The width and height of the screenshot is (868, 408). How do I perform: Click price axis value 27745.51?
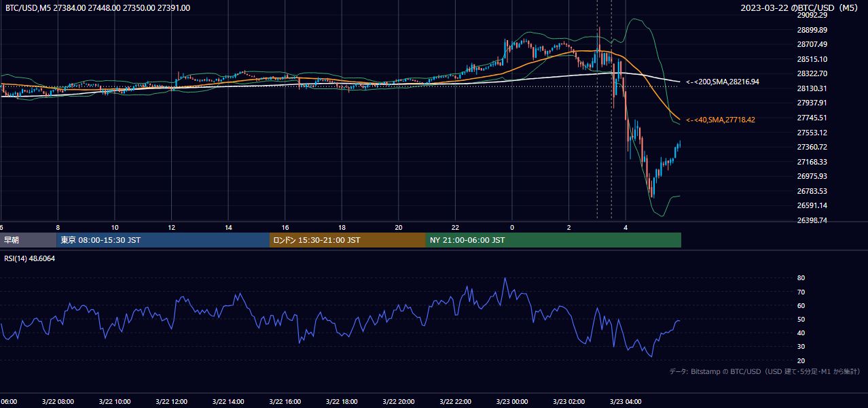[812, 118]
